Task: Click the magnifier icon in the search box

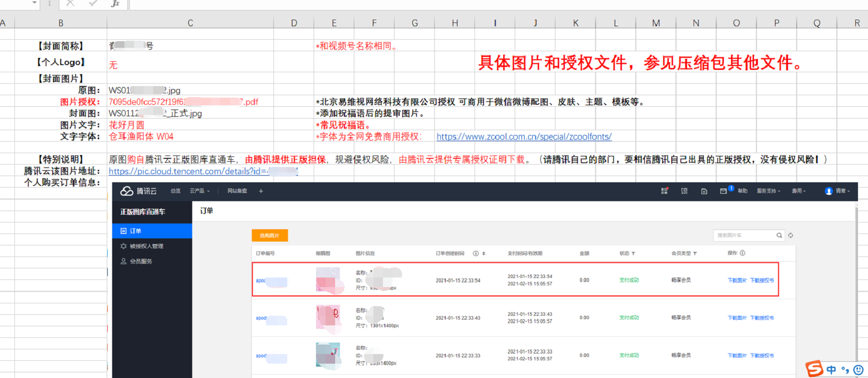Action: (779, 235)
